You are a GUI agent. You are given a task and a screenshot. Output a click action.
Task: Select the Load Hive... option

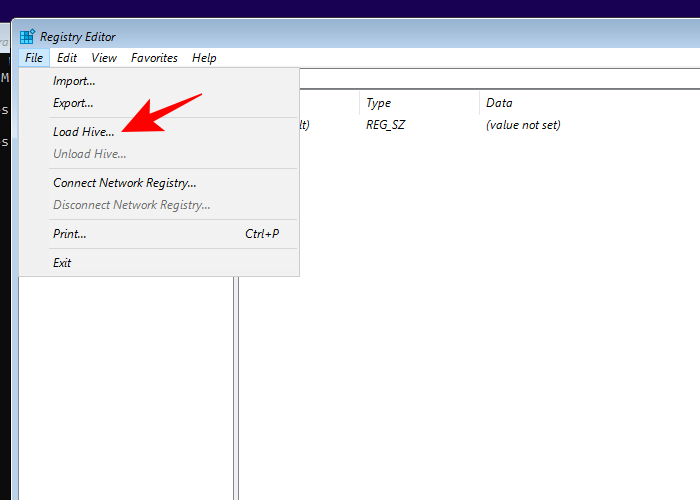point(84,132)
